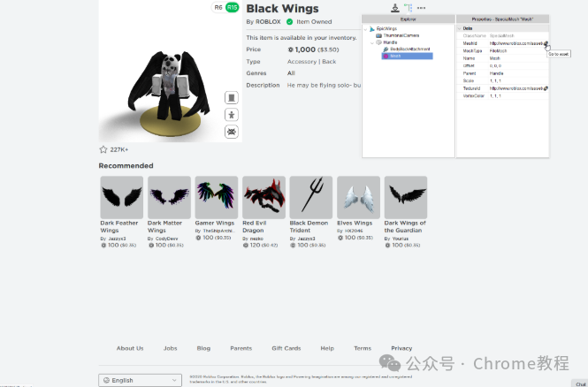
Task: Select the Mesh item in Explorer
Action: [408, 57]
